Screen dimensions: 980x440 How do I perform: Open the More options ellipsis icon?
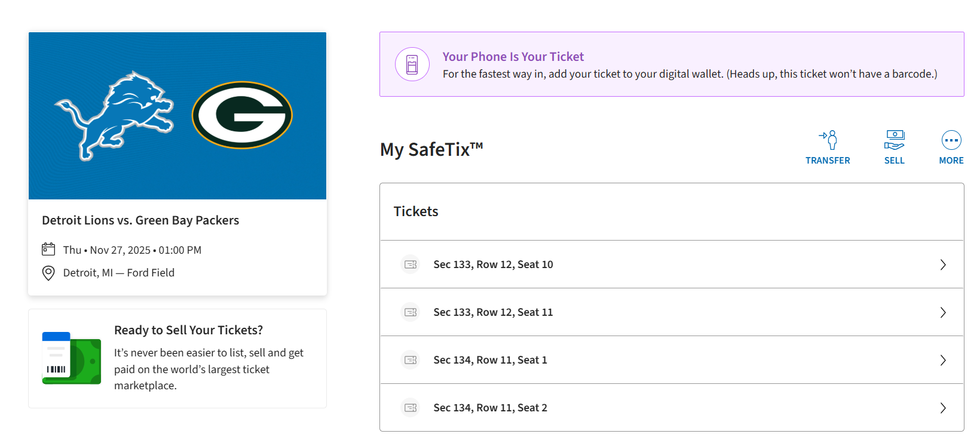[x=951, y=140]
